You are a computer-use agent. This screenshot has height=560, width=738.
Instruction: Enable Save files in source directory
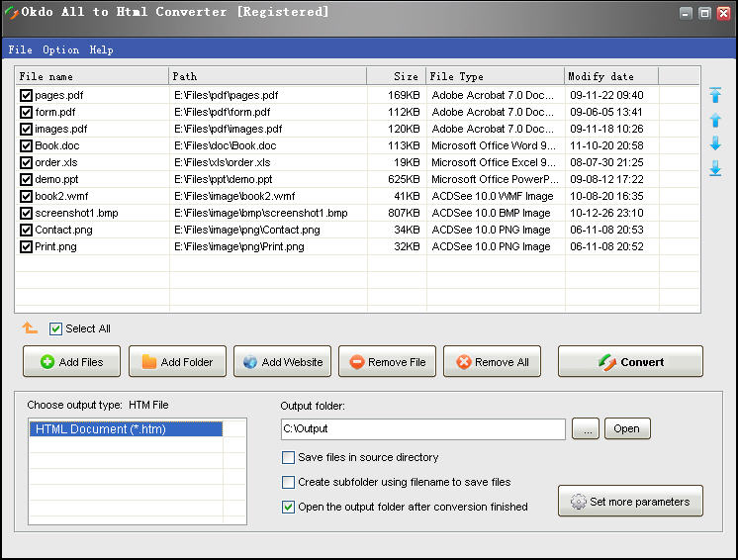point(289,458)
